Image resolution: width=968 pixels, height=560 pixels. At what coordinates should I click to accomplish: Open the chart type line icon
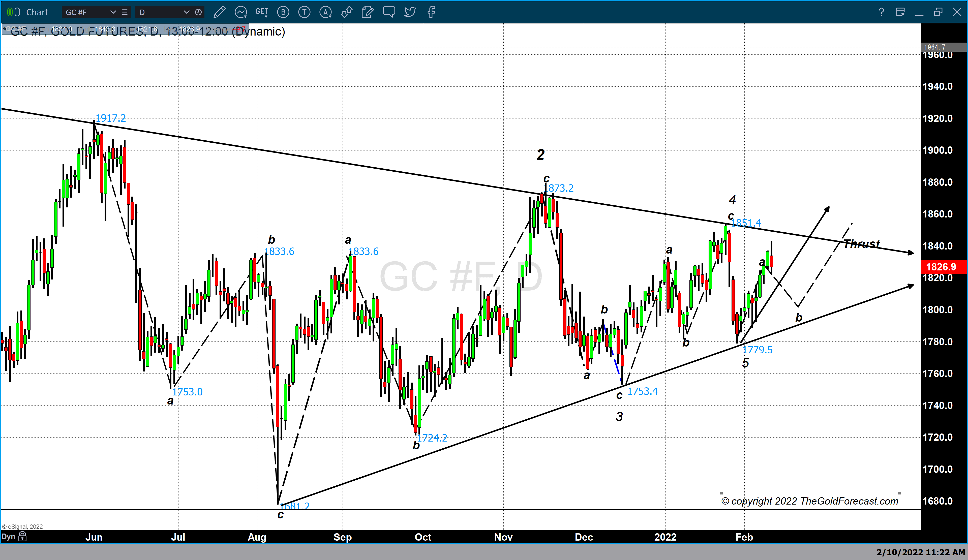tap(241, 12)
